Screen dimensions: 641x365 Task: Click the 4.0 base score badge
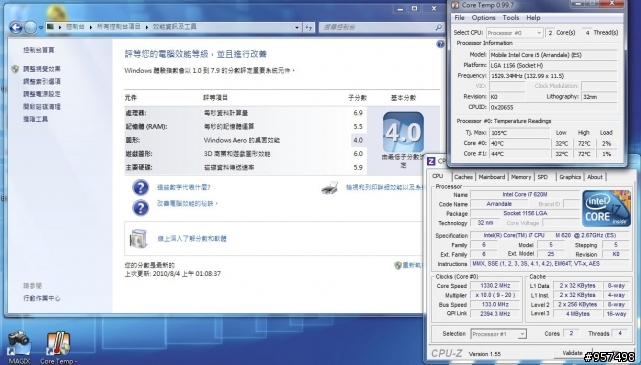pos(403,132)
